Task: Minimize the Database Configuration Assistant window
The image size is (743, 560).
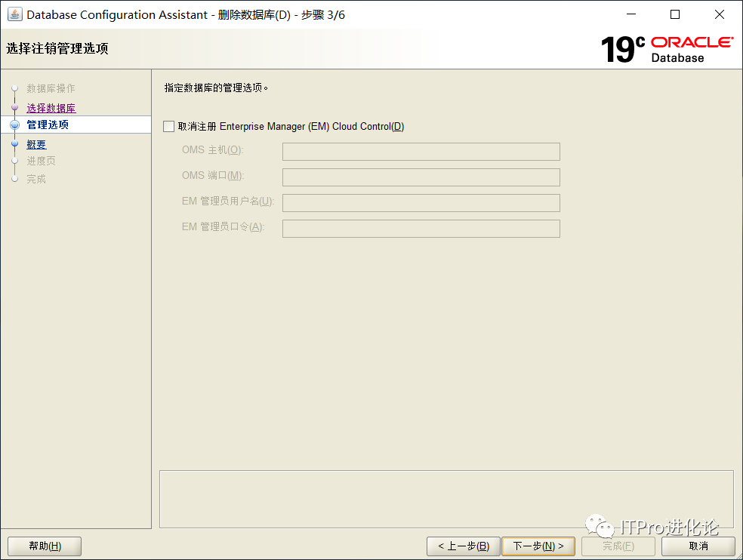Action: [631, 14]
